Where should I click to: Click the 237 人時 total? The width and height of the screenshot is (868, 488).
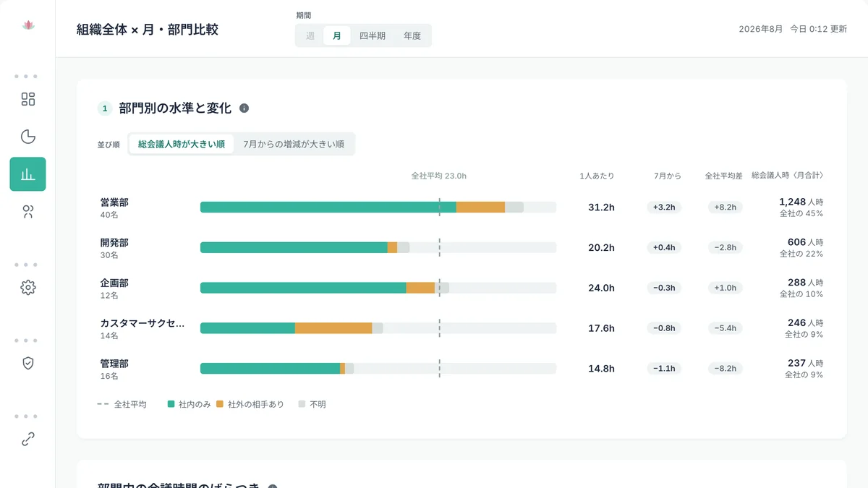[805, 364]
